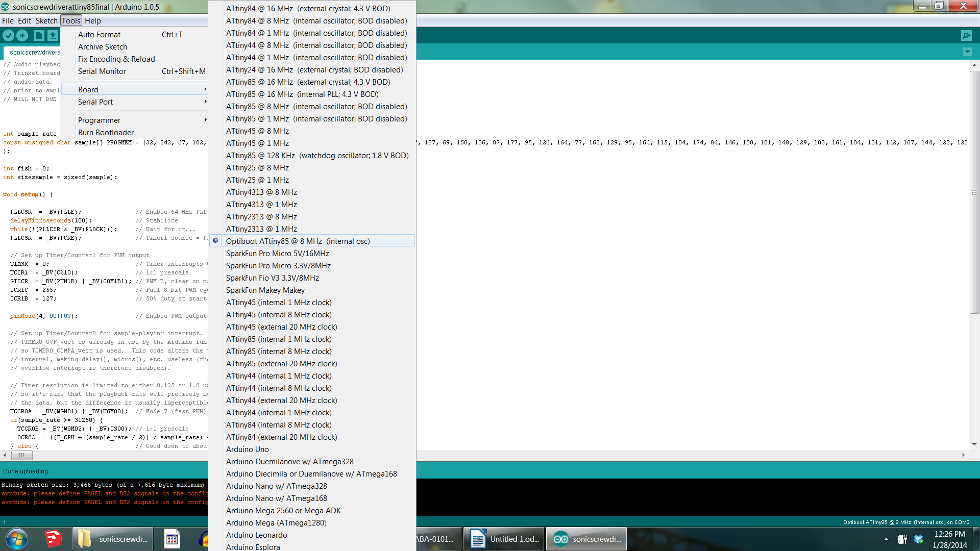This screenshot has width=980, height=551.
Task: Click the Upload arrow toolbar icon
Action: (x=22, y=35)
